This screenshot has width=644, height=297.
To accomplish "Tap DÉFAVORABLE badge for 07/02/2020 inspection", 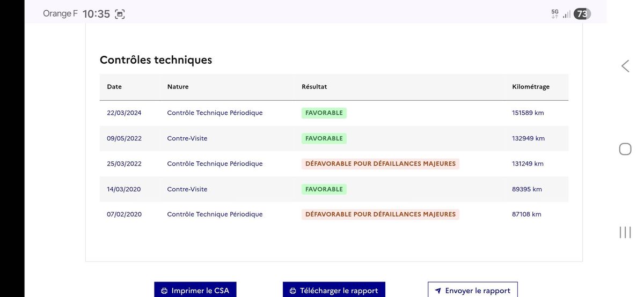I will pos(380,214).
